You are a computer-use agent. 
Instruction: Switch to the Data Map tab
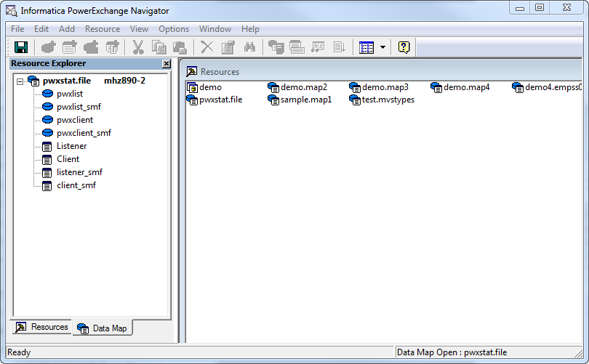click(103, 328)
